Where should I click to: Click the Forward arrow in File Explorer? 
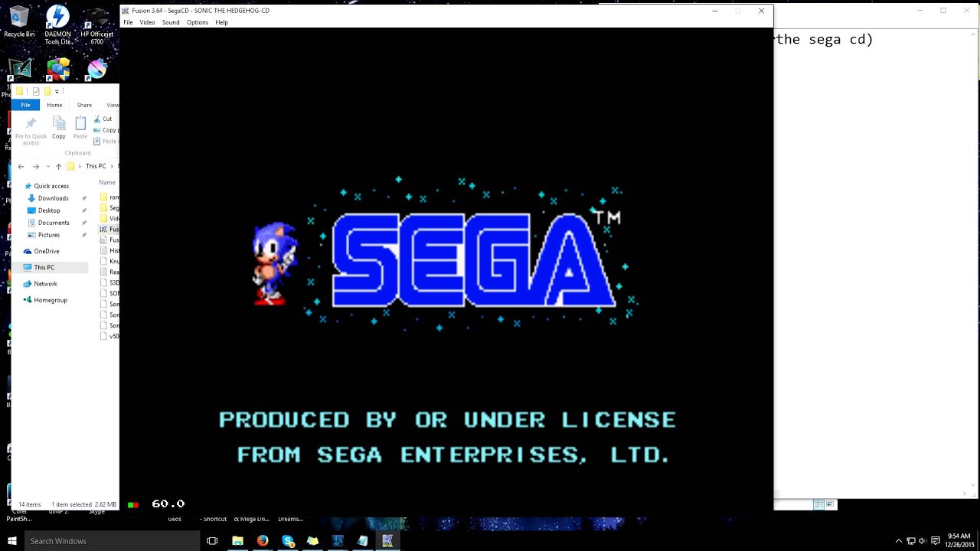click(x=35, y=166)
